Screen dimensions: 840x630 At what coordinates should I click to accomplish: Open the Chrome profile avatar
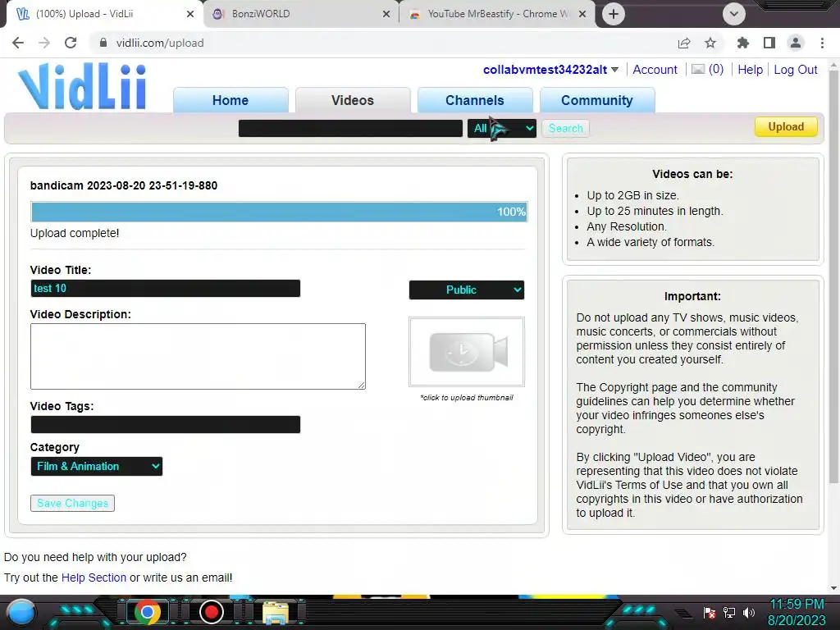point(796,43)
